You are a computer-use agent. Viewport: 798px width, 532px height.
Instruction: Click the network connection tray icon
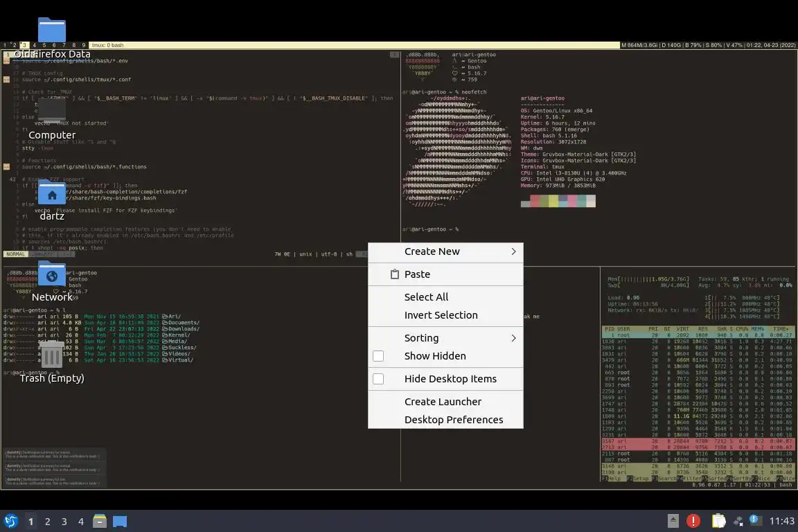[x=738, y=521]
